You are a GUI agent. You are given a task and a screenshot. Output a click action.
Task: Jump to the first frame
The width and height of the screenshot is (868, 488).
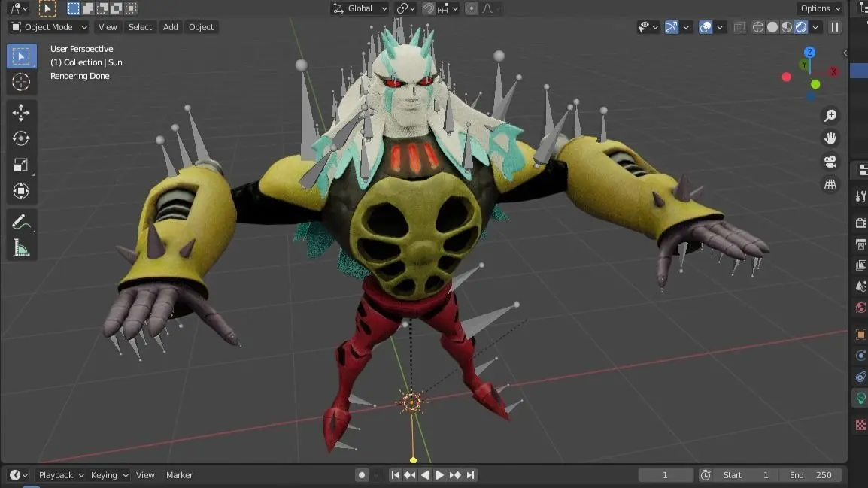click(395, 475)
